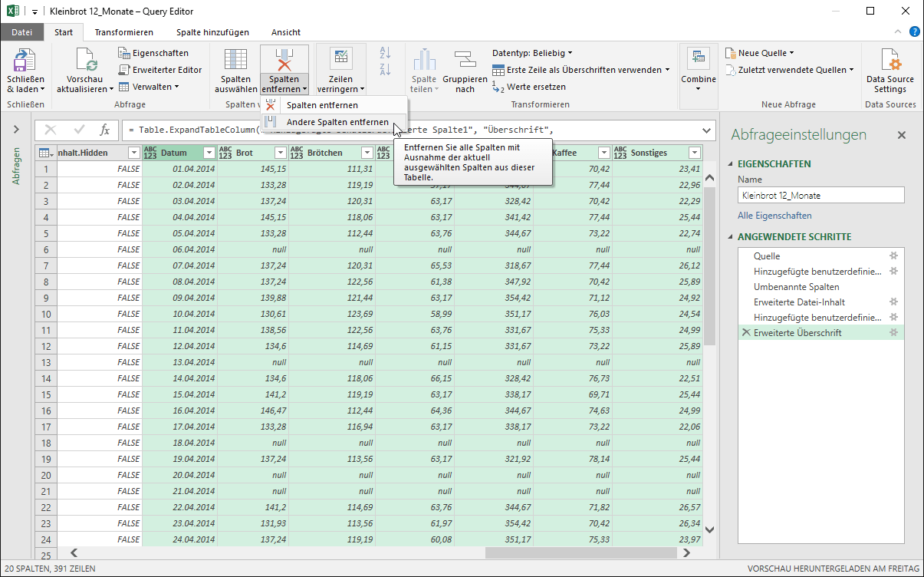Select the Quelle applied step
The image size is (924, 577).
pyautogui.click(x=820, y=256)
